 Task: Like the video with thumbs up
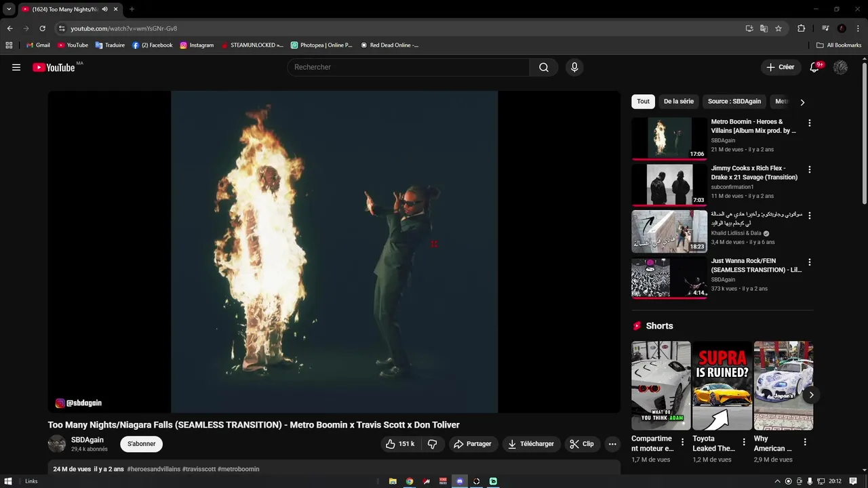(x=400, y=444)
